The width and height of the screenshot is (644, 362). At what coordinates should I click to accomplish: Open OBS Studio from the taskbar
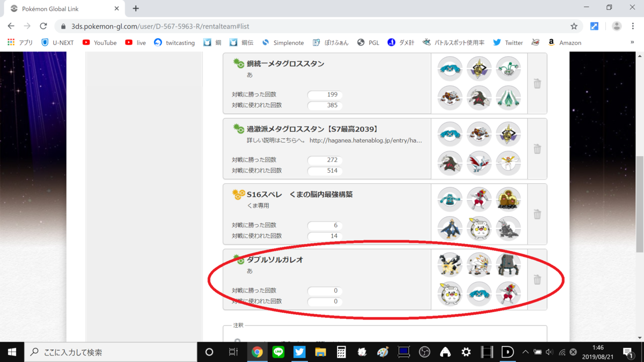(425, 352)
